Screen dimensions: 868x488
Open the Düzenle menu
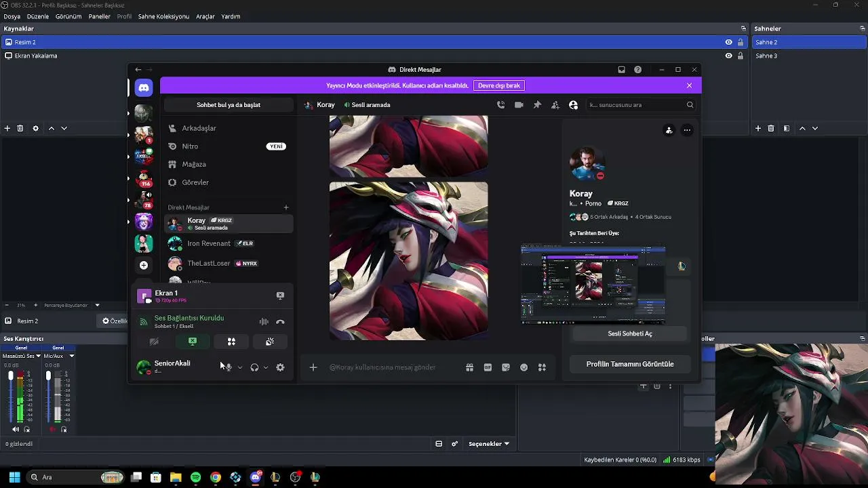tap(38, 16)
